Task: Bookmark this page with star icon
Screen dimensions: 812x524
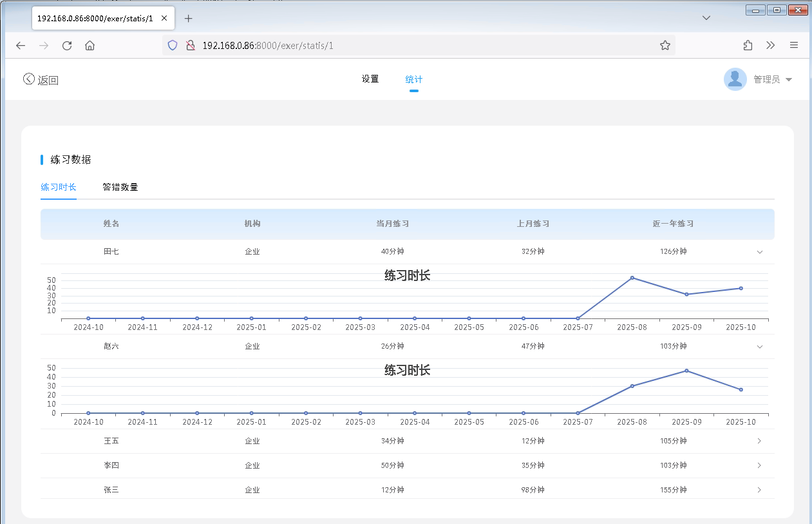Action: pyautogui.click(x=665, y=45)
